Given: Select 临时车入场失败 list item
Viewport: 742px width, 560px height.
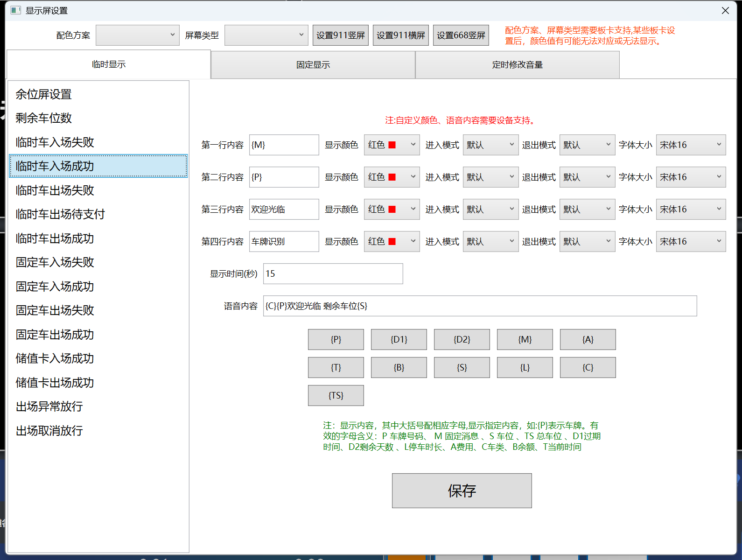Looking at the screenshot, I should 98,142.
